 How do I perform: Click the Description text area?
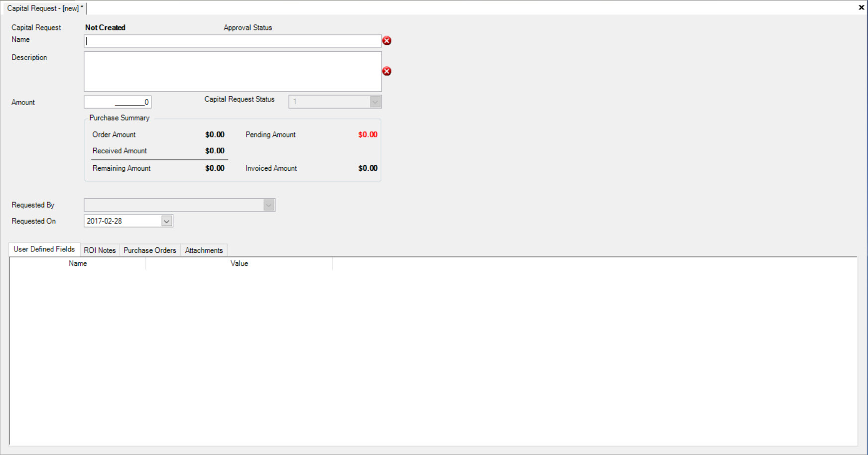(x=232, y=71)
